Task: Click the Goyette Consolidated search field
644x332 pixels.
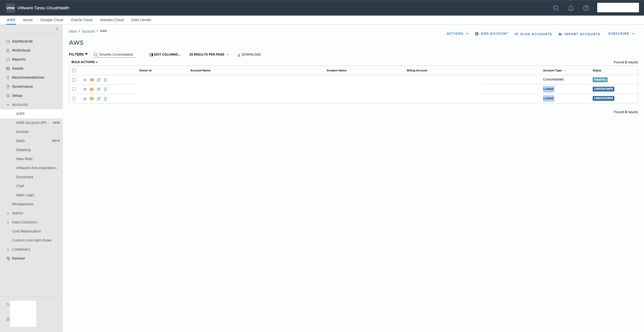Action: tap(116, 55)
